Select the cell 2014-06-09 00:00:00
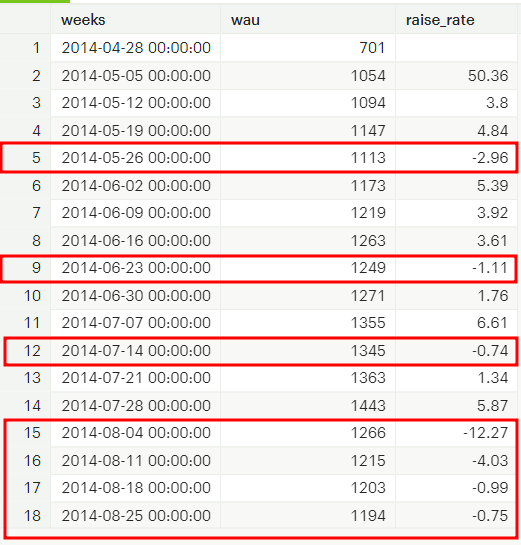Screen dimensions: 521x545 (136, 213)
